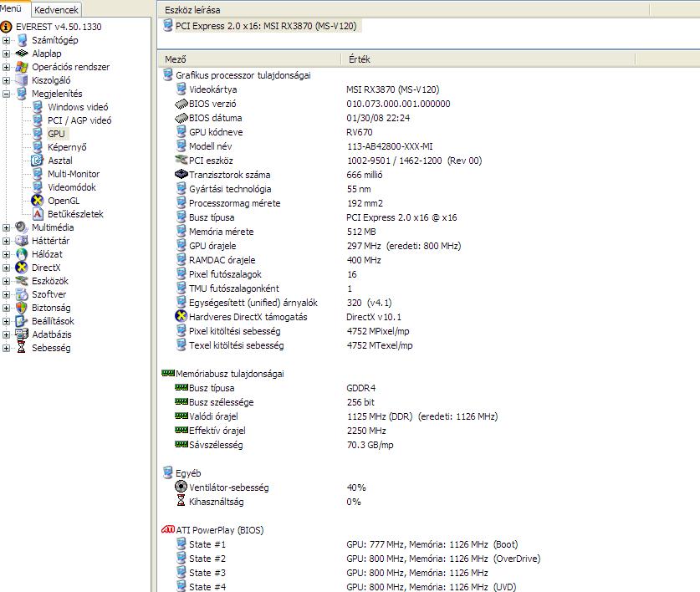
Task: Click the Eszköz leírása column header
Action: click(x=404, y=10)
